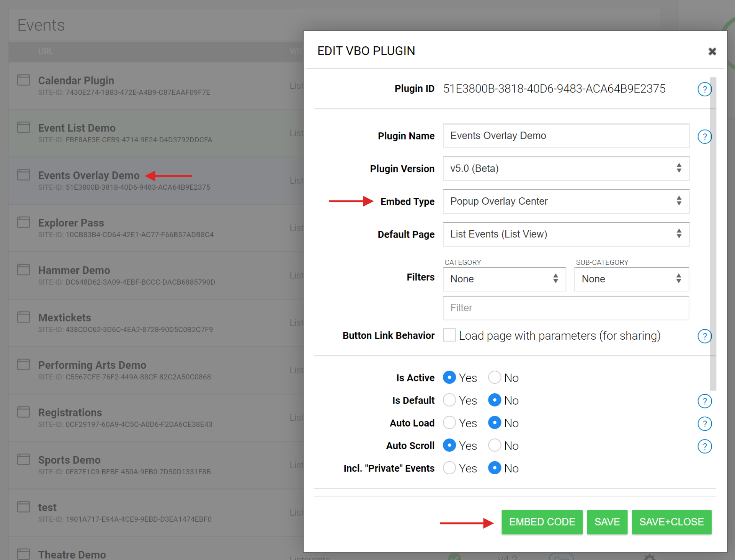The height and width of the screenshot is (560, 735).
Task: Open help icon for Auto Load
Action: coord(704,424)
